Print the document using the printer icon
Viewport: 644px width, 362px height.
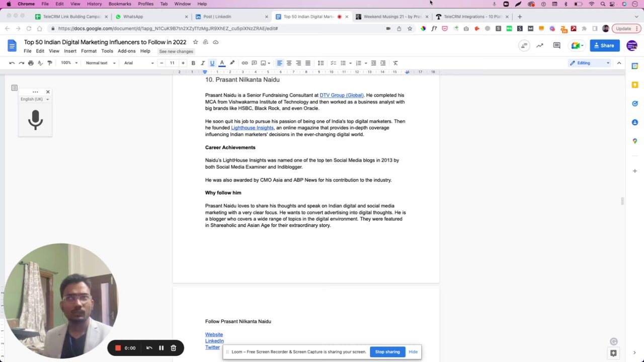click(31, 63)
